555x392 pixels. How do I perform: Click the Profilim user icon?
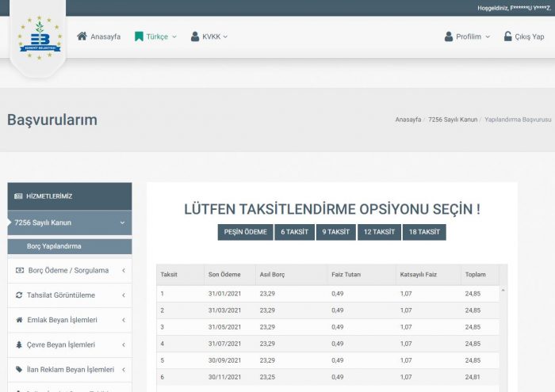point(449,36)
